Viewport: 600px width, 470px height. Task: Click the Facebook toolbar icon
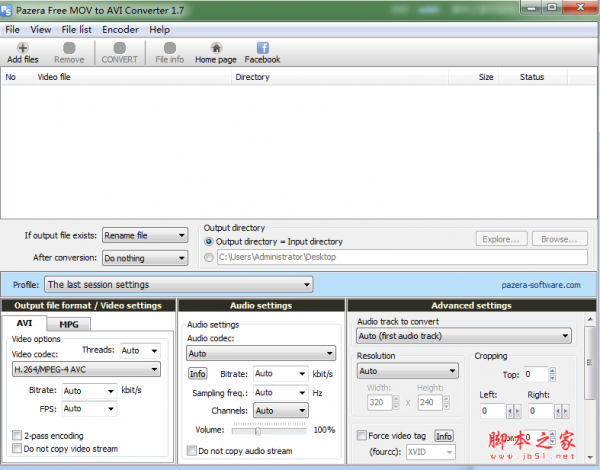coord(262,52)
